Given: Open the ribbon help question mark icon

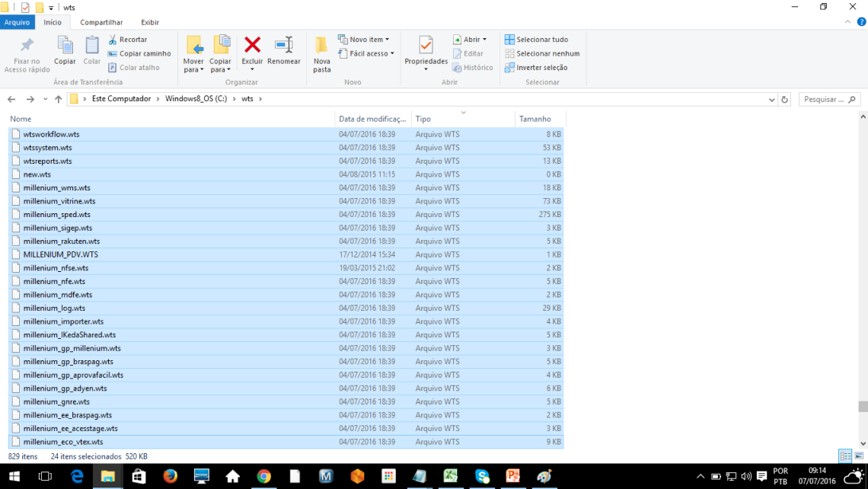Looking at the screenshot, I should [x=861, y=22].
